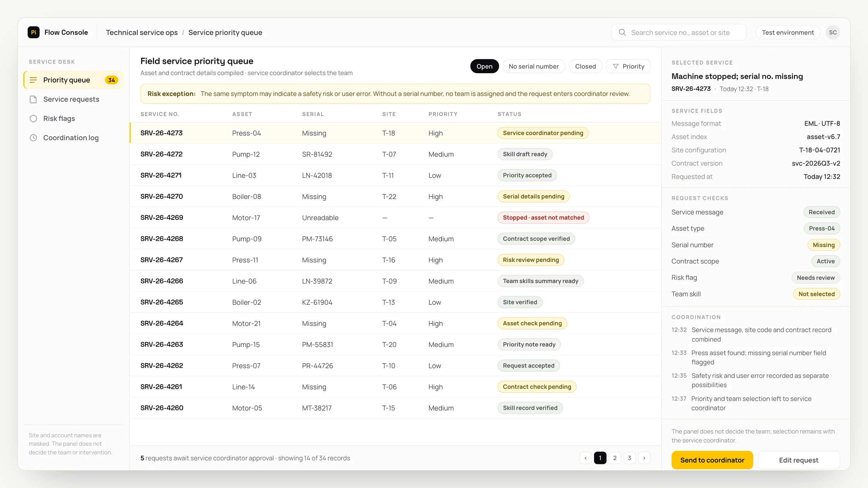
Task: Click Team skills summary ready badge
Action: coord(541,281)
